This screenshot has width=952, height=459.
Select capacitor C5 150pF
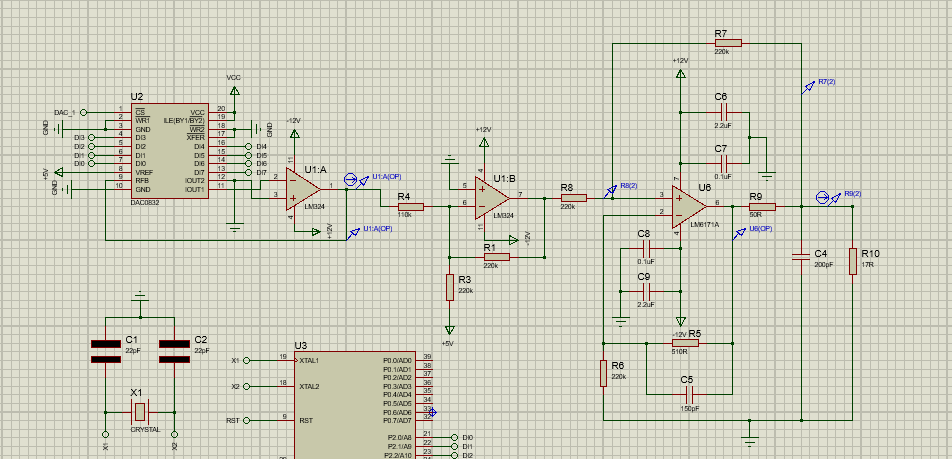click(x=690, y=393)
